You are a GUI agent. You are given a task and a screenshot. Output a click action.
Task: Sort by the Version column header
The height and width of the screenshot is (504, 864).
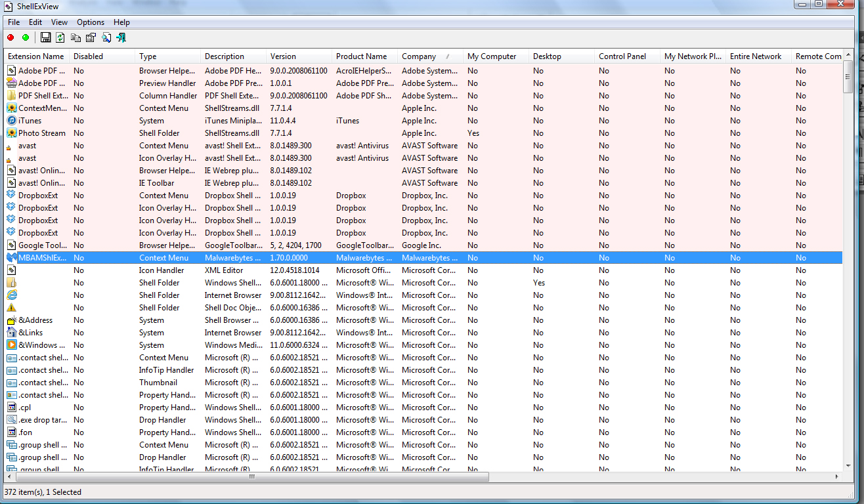tap(299, 56)
